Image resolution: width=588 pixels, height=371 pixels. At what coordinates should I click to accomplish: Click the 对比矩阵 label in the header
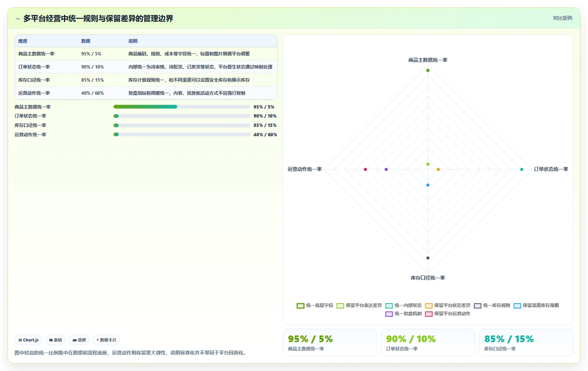(563, 18)
